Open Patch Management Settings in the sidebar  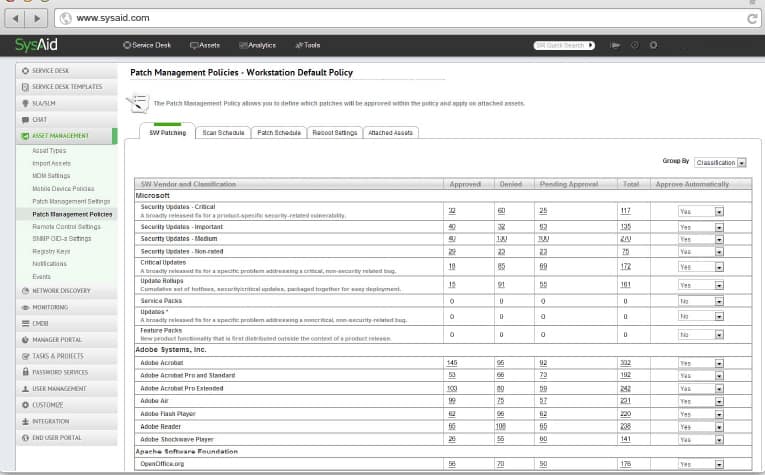71,201
